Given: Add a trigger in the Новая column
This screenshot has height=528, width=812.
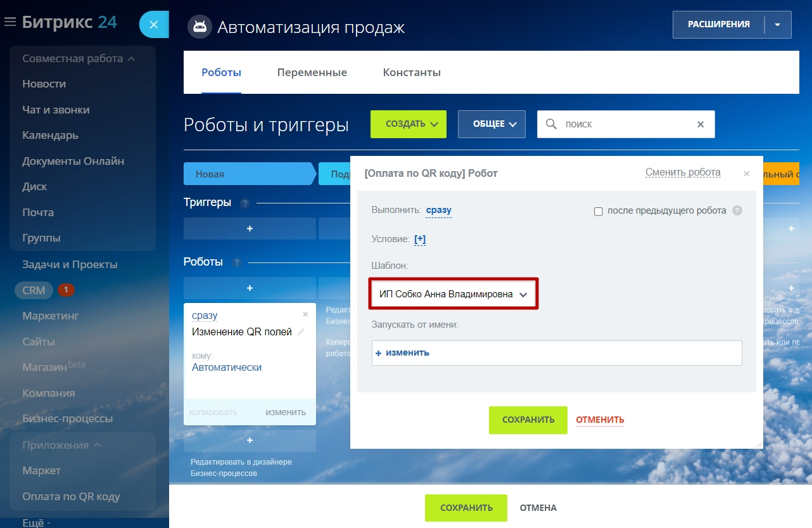Looking at the screenshot, I should [250, 228].
